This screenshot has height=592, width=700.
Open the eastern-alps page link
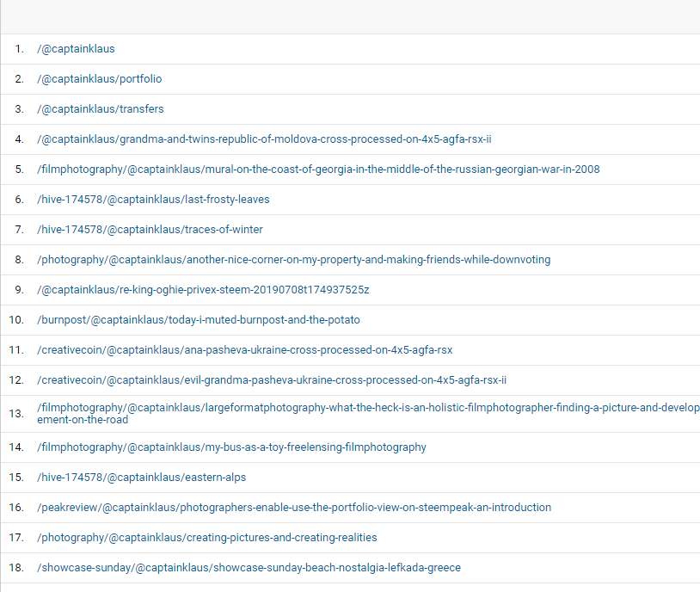point(142,478)
